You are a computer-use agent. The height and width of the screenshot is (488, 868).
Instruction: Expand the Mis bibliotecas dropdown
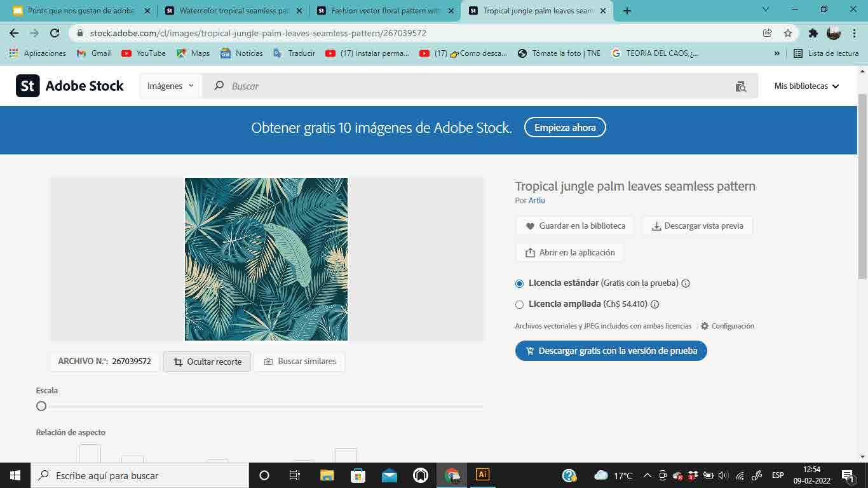point(806,86)
